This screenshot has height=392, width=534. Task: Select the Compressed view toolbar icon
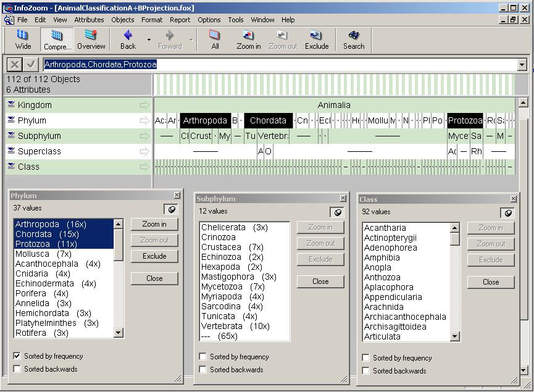click(57, 40)
